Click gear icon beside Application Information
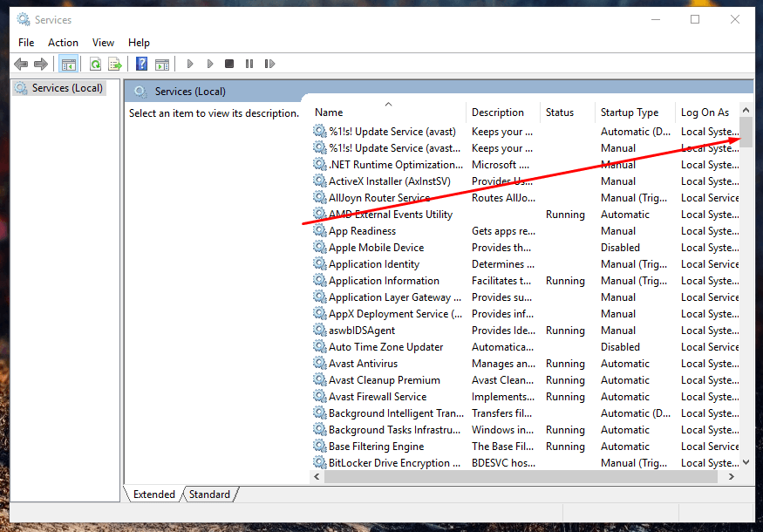The width and height of the screenshot is (763, 532). [320, 280]
